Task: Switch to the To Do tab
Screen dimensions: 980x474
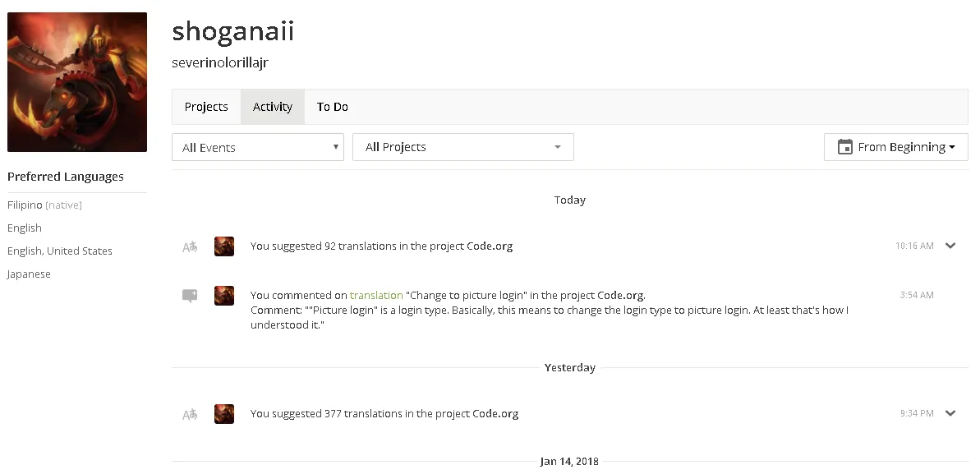Action: [x=333, y=107]
